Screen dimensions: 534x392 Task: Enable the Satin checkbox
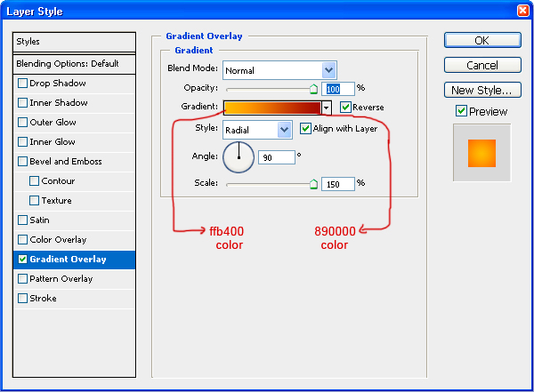click(x=22, y=220)
